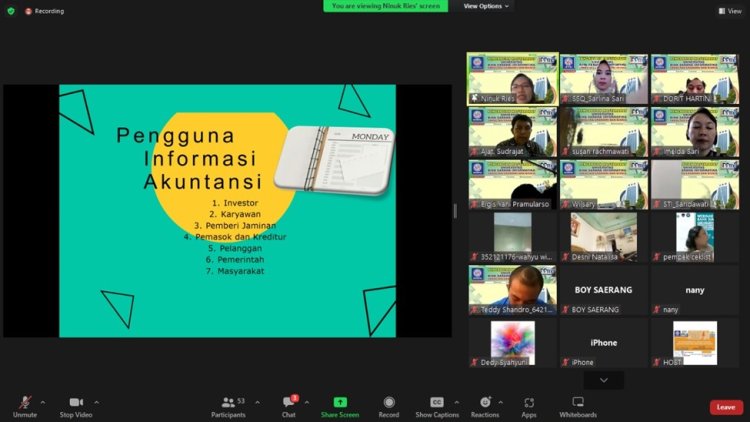Show next page of participant videos
Viewport: 750px width, 422px height.
pos(604,380)
